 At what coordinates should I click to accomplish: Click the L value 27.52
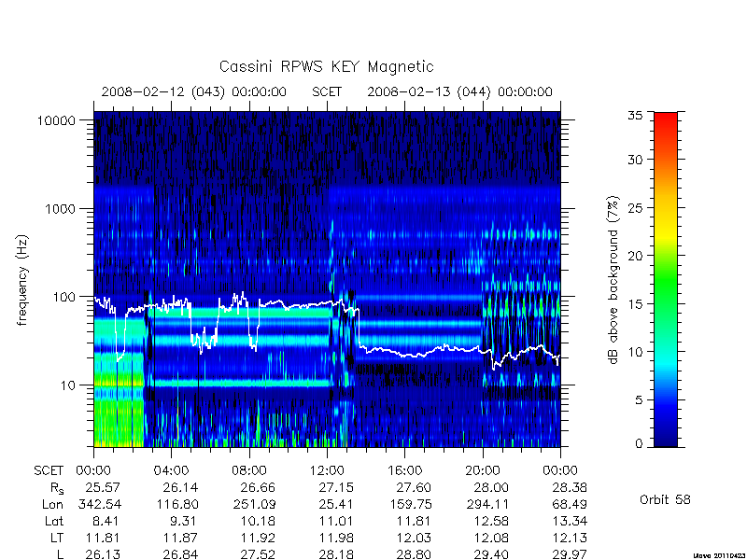click(x=259, y=554)
